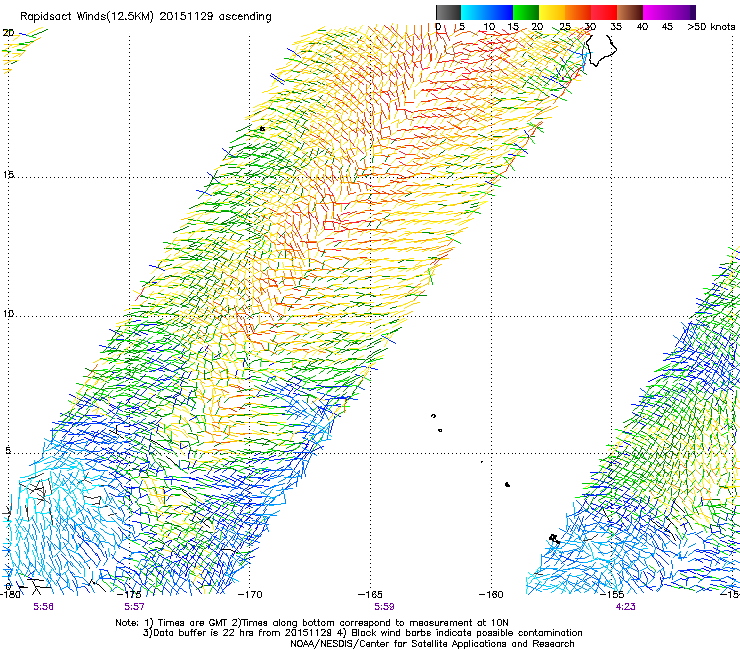740x650 pixels.
Task: Click the Hawaii island outline near legend
Action: pos(601,51)
